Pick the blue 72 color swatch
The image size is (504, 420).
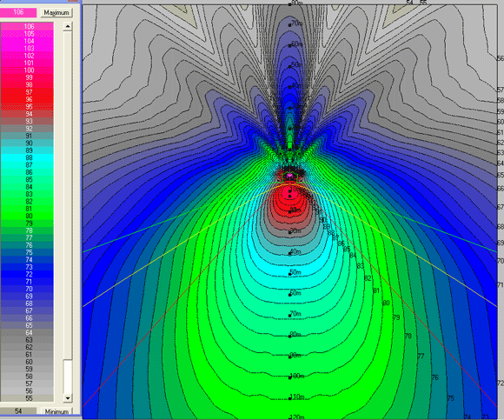(x=27, y=274)
